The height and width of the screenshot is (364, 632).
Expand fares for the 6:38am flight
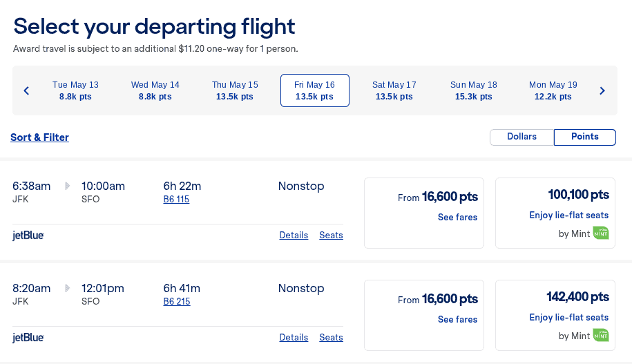click(x=457, y=217)
